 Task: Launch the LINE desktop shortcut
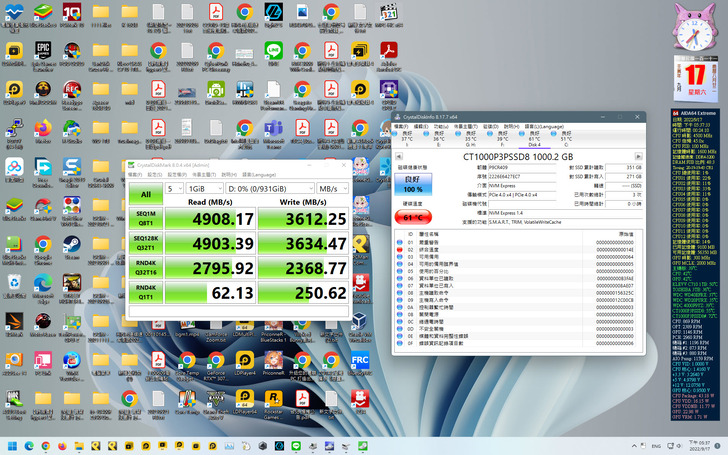pyautogui.click(x=274, y=52)
